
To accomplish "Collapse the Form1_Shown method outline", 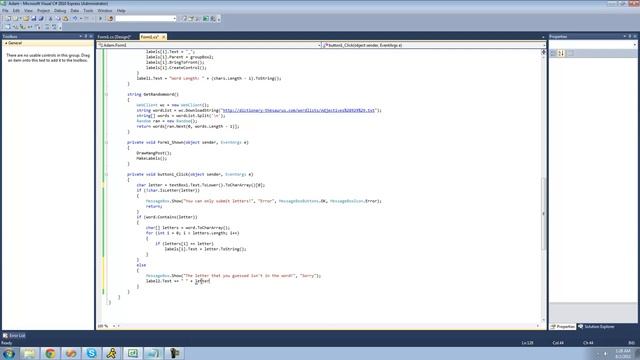I will coord(107,142).
